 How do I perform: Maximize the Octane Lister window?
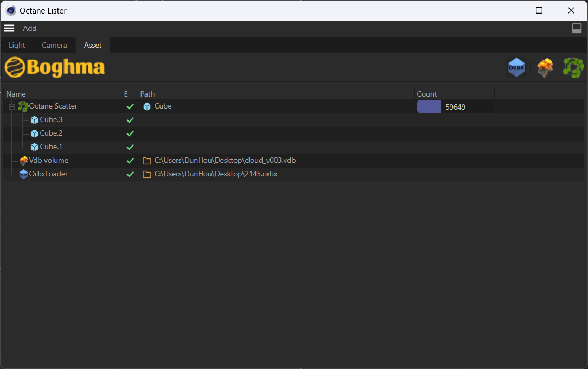(539, 10)
